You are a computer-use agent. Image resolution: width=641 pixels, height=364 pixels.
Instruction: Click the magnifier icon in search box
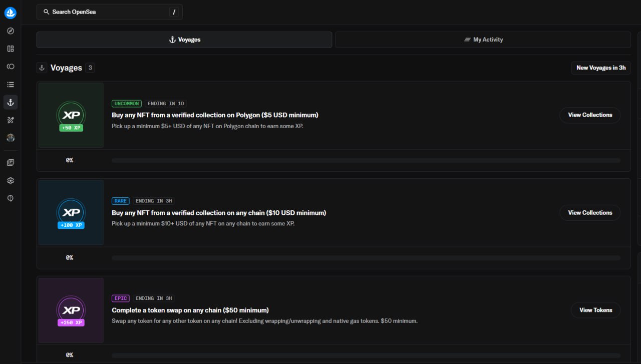pos(47,12)
